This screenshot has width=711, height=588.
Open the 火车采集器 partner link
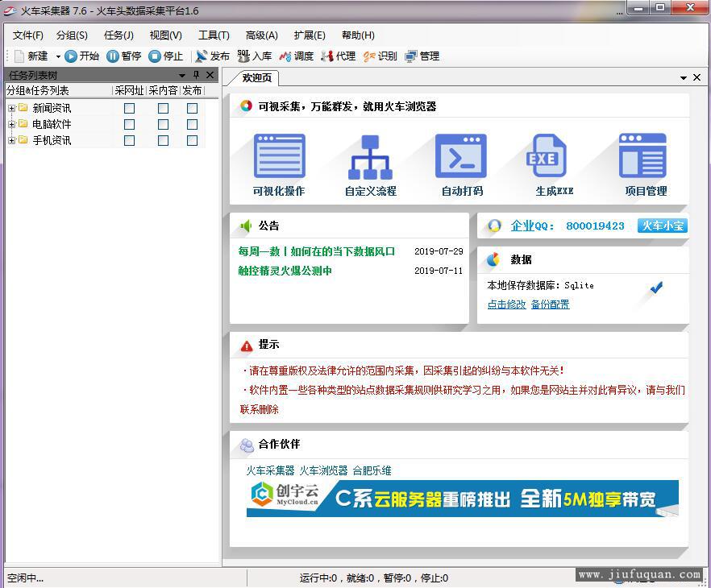click(x=270, y=470)
